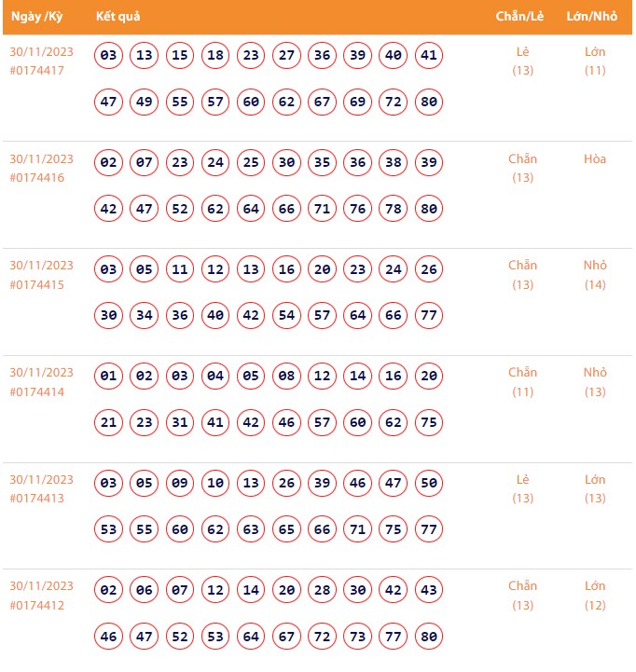636x672 pixels.
Task: Go to draw #0174415
Action: tap(36, 284)
